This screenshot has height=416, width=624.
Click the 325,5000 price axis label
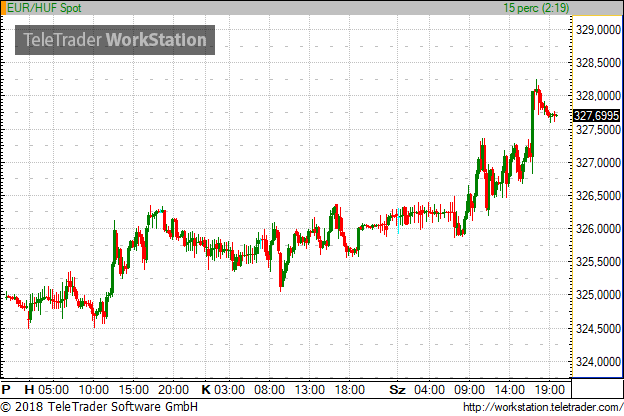(x=598, y=262)
